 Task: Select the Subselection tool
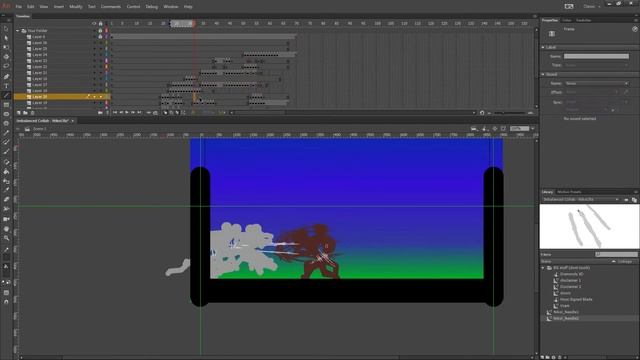click(x=6, y=38)
